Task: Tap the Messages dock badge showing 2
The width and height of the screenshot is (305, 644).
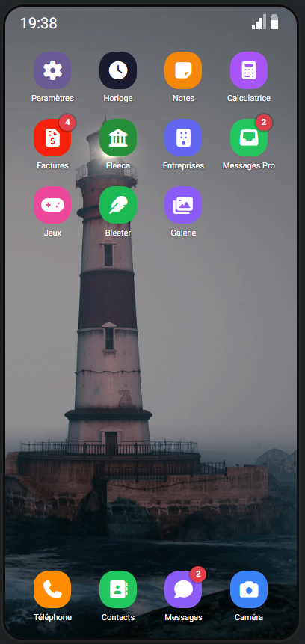Action: pyautogui.click(x=198, y=574)
